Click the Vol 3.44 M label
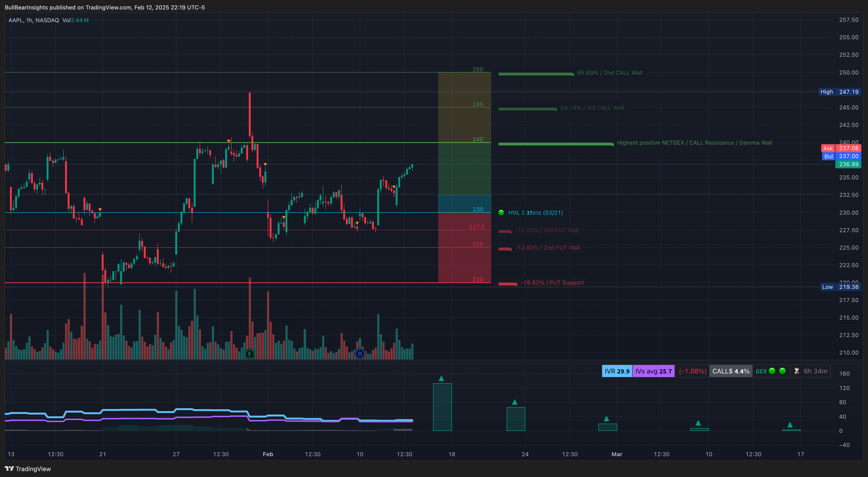This screenshot has width=868, height=477. 75,20
